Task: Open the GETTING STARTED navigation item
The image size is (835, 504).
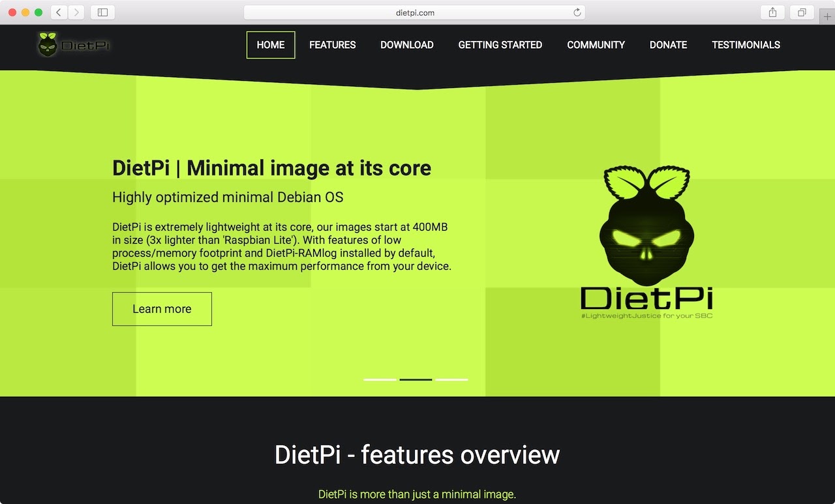Action: coord(500,45)
